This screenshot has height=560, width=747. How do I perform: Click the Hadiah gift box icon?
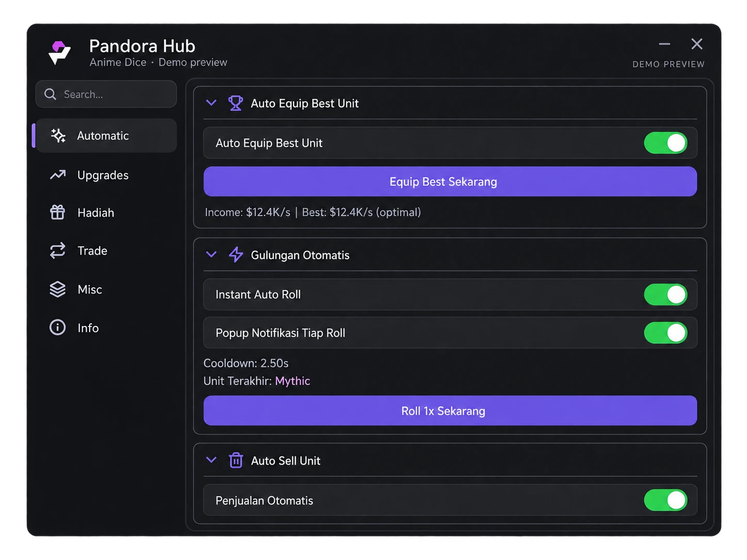click(57, 212)
